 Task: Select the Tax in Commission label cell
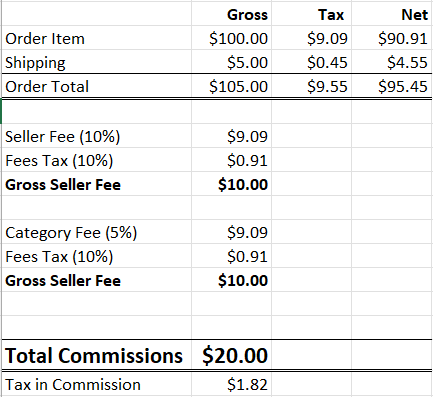[x=97, y=384]
